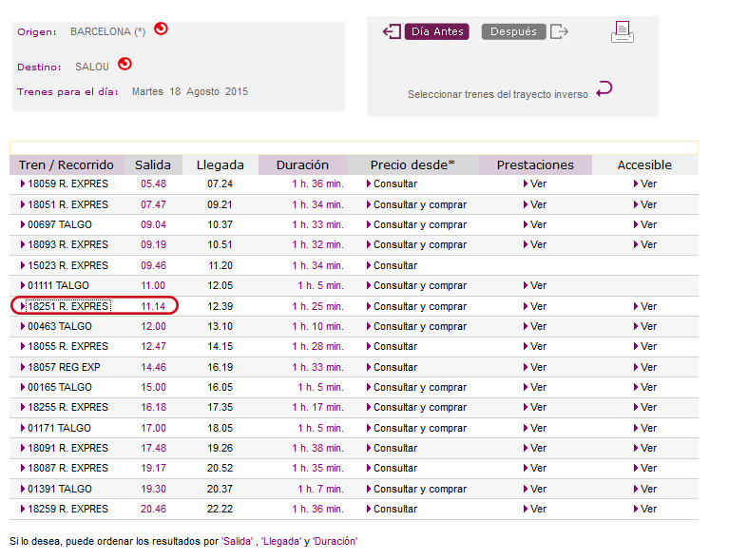The image size is (748, 560).
Task: Sort results by 'Llegada' link below table
Action: (281, 541)
